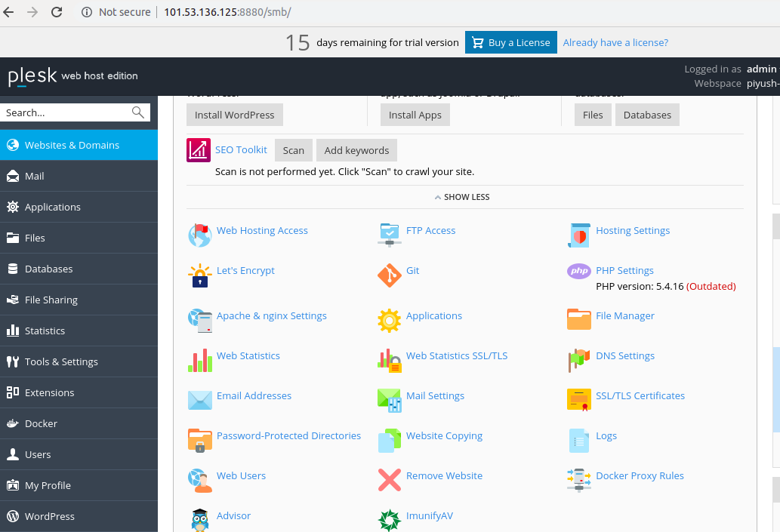Open the File Manager folder icon

point(579,319)
